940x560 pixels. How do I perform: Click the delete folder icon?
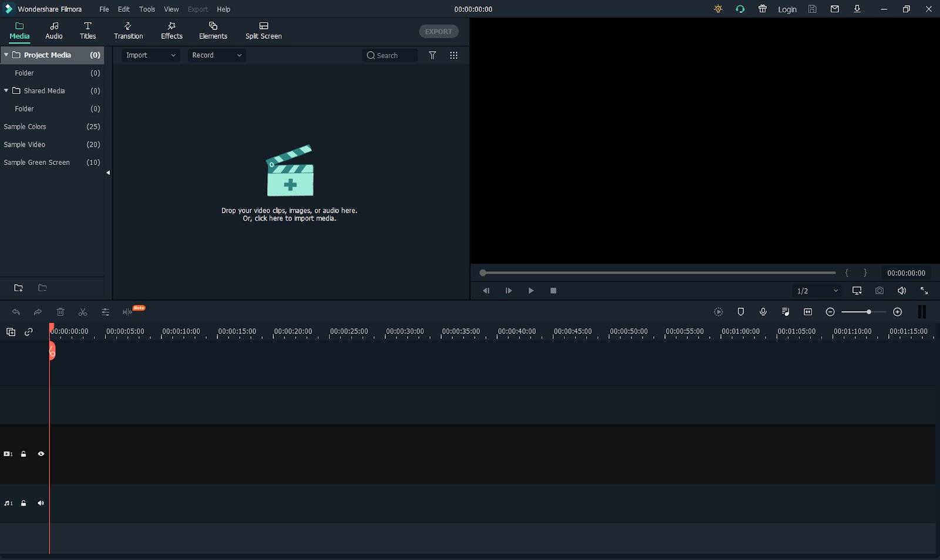pos(42,288)
